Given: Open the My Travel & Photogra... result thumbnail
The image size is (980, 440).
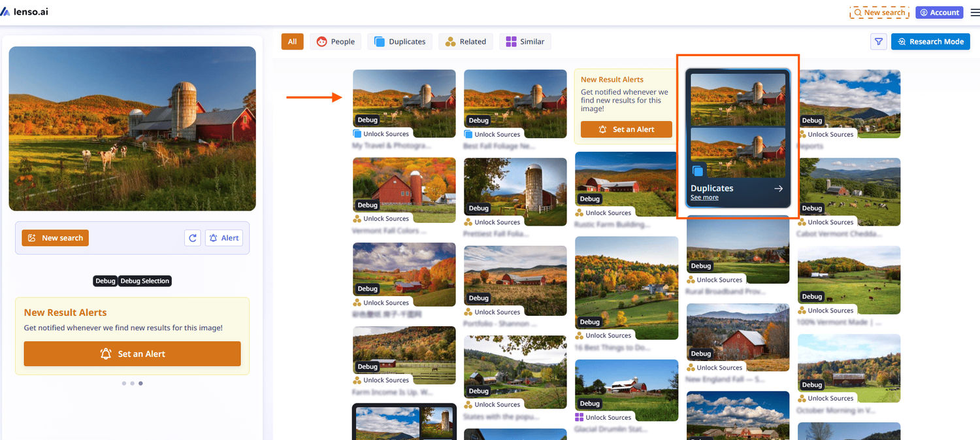Looking at the screenshot, I should [404, 103].
